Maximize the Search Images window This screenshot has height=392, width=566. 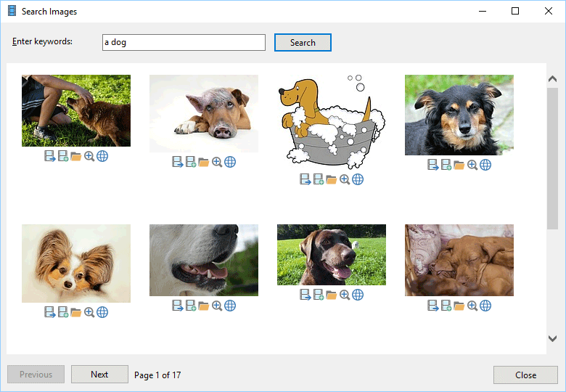pyautogui.click(x=515, y=11)
